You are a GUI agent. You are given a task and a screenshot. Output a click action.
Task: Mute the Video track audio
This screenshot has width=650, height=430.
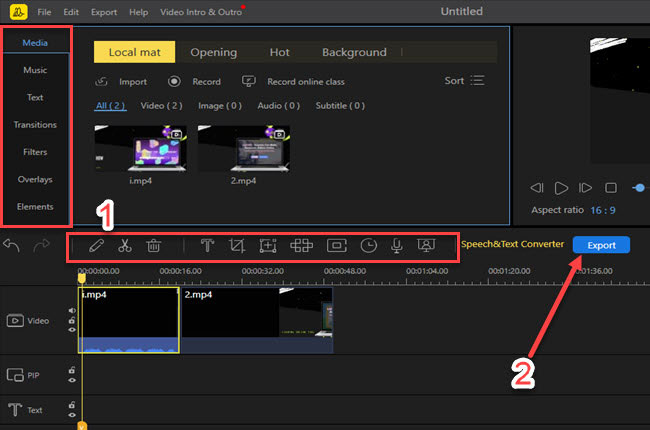coord(72,311)
